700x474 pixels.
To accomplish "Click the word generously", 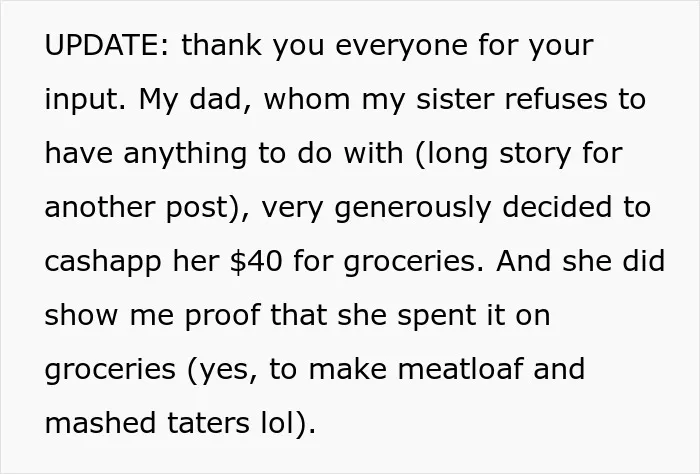I will [413, 209].
